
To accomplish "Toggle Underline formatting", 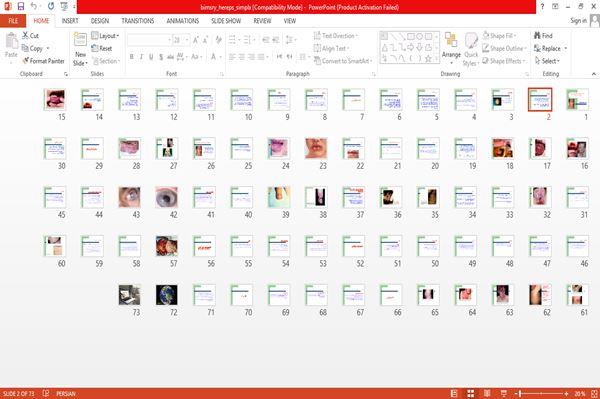I will (x=151, y=57).
